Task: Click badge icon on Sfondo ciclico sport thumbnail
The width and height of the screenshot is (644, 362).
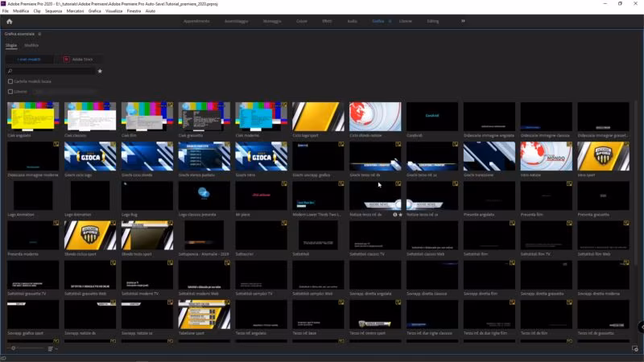Action: (x=113, y=224)
